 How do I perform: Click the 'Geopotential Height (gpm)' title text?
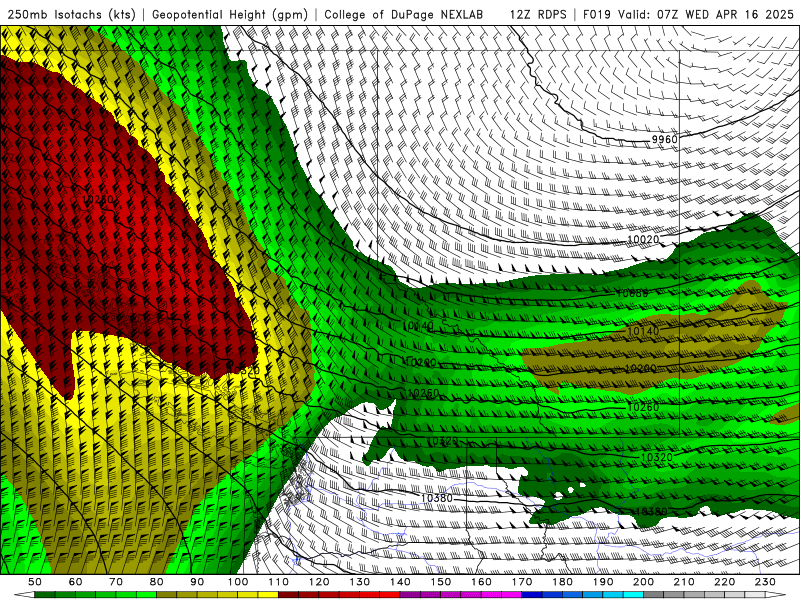pos(230,15)
